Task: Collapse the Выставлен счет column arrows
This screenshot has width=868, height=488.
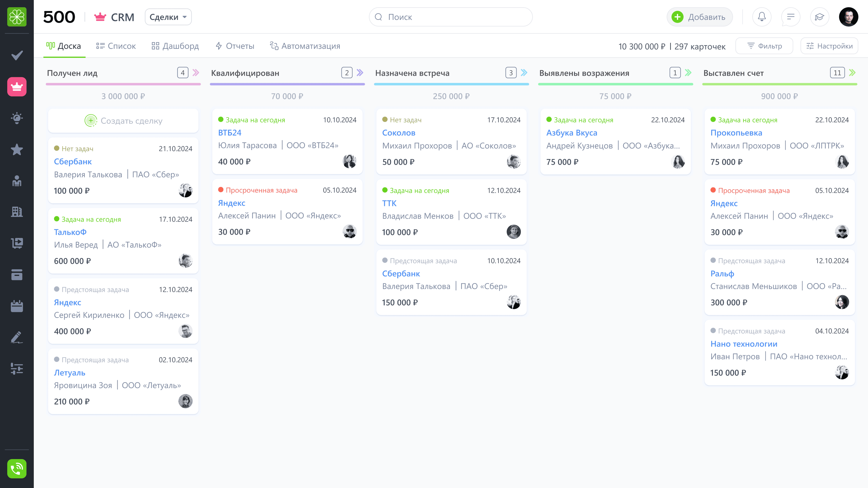Action: tap(852, 73)
